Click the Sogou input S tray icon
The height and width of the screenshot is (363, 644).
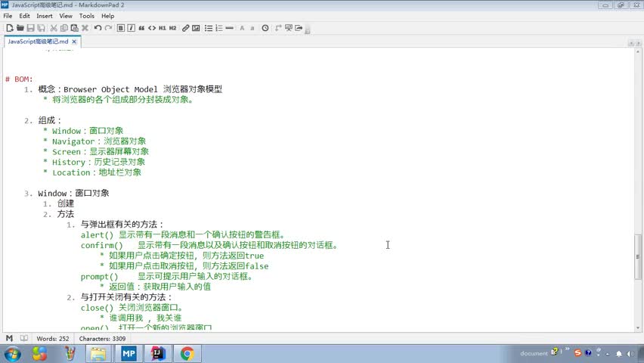(578, 352)
